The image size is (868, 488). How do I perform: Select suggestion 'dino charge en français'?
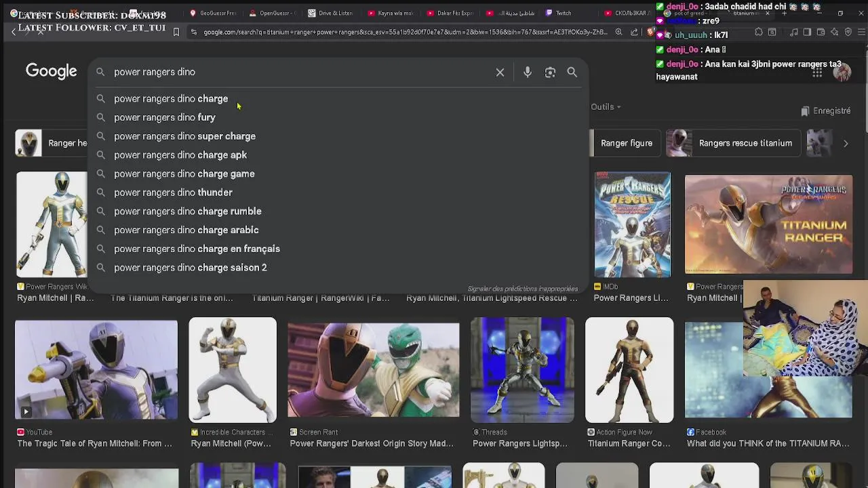(338, 249)
